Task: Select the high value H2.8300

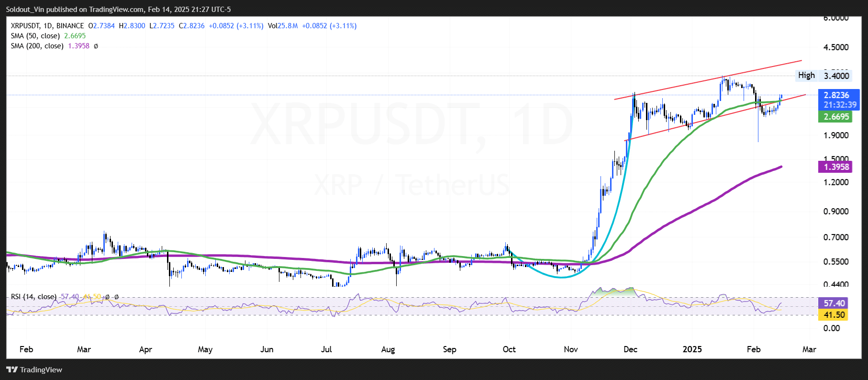Action: [x=132, y=26]
